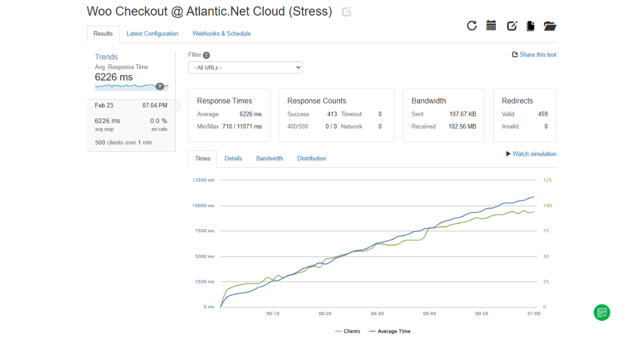The width and height of the screenshot is (644, 338).
Task: Toggle the Average Time series in legend
Action: 390,332
